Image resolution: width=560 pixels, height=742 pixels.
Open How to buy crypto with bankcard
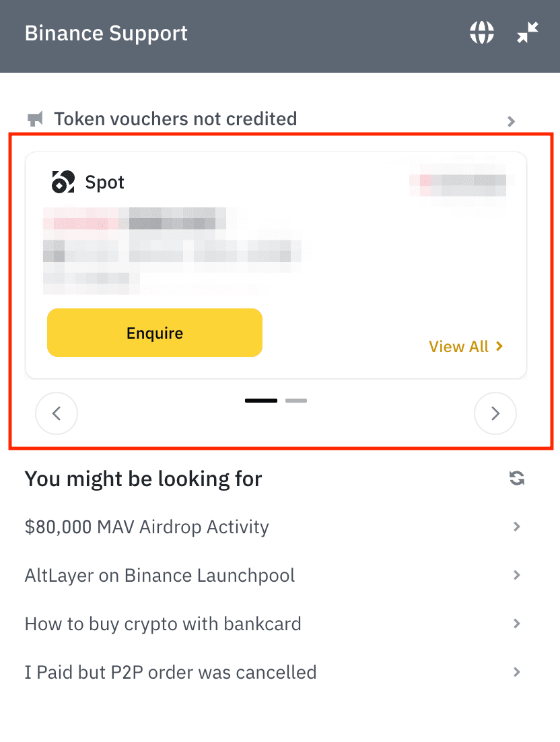coord(163,623)
